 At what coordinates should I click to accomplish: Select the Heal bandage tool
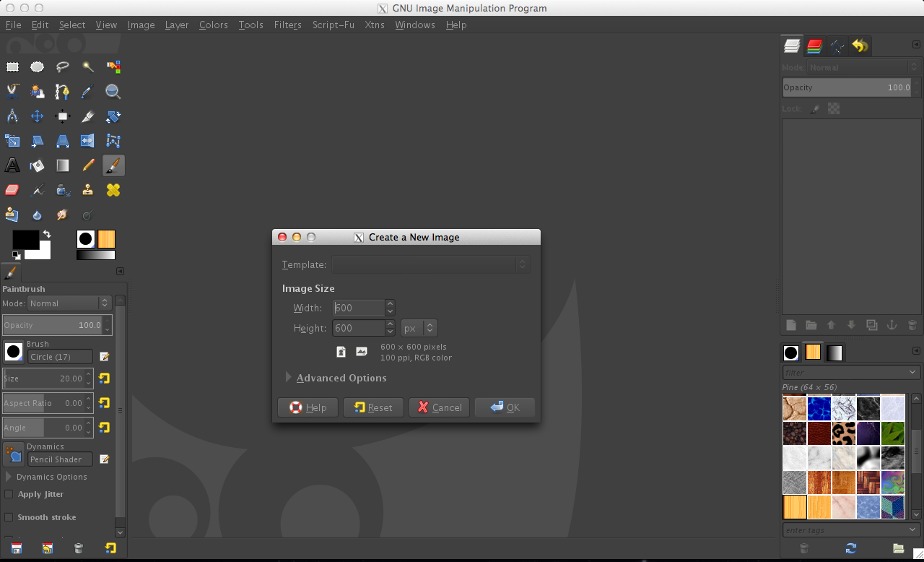tap(113, 190)
